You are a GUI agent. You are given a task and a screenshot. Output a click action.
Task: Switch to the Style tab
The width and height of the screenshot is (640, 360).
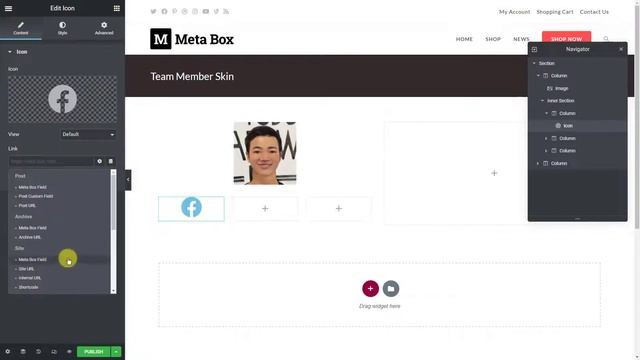(x=62, y=28)
